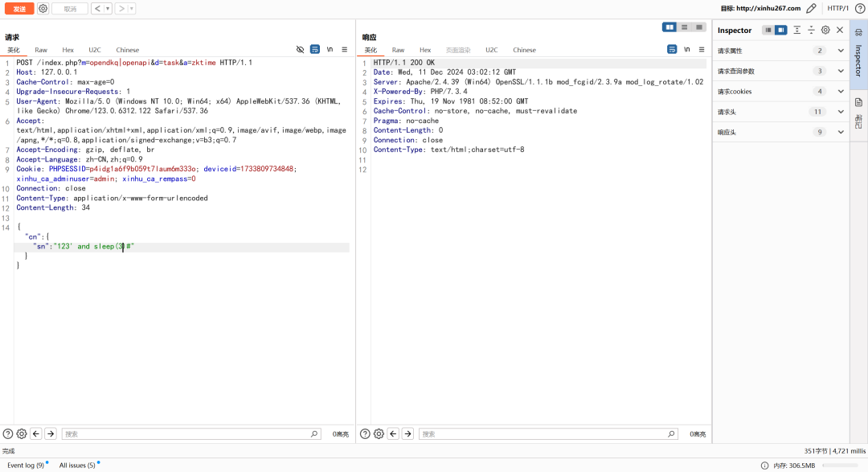Viewport: 868px width, 472px height.
Task: Toggle request show newline \n characters
Action: (x=330, y=49)
